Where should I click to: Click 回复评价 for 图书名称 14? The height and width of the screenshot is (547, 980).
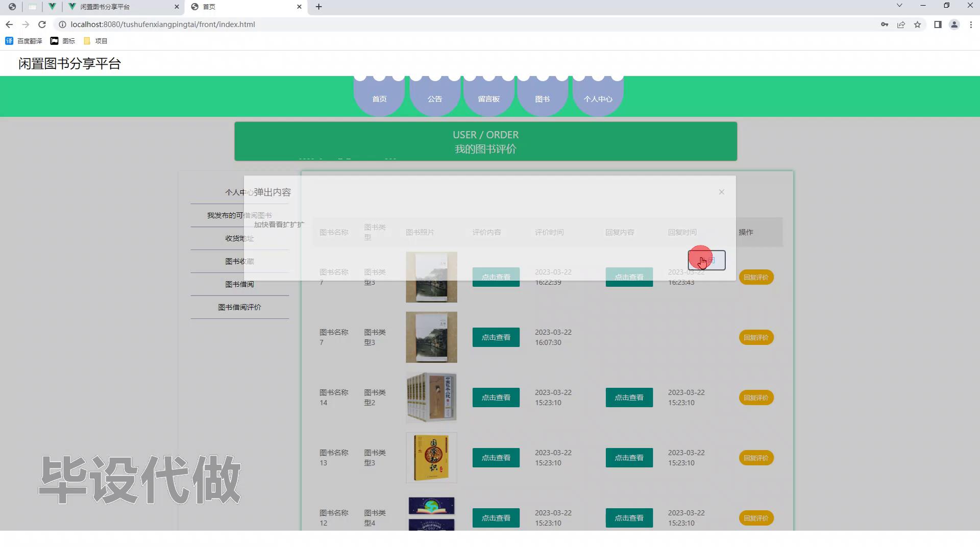[756, 397]
